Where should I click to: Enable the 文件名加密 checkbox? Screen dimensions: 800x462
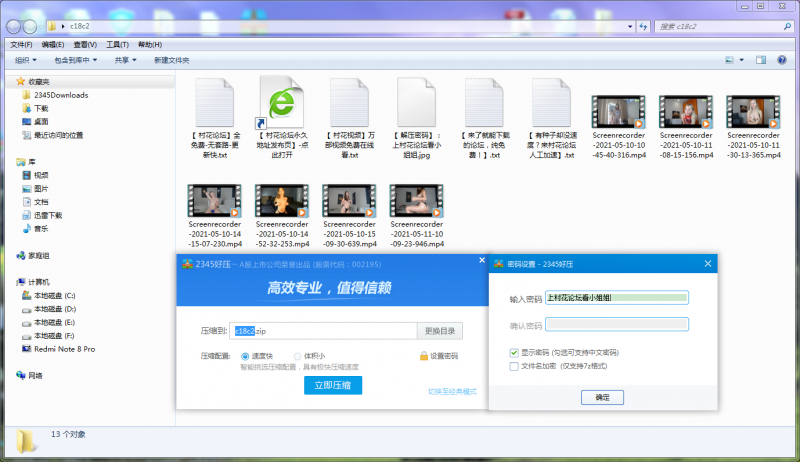tap(514, 366)
